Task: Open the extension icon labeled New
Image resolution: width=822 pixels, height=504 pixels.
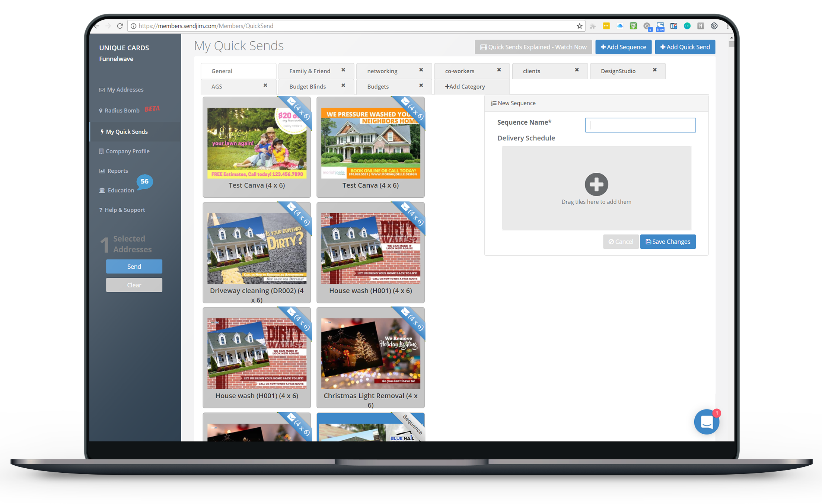Action: (x=660, y=26)
